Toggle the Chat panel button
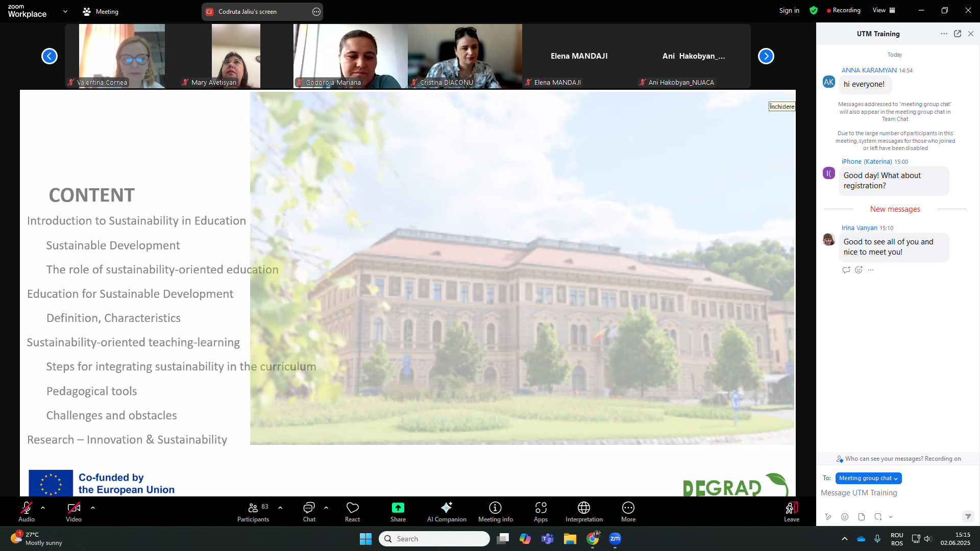The height and width of the screenshot is (551, 980). [309, 511]
